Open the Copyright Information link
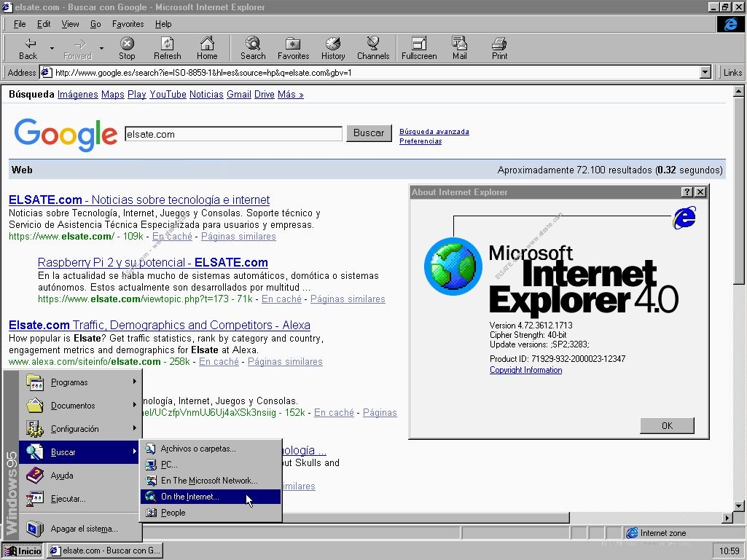The width and height of the screenshot is (747, 560). [525, 370]
